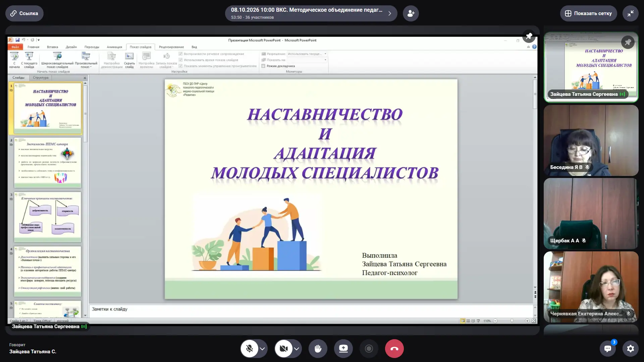Click the add participant icon
This screenshot has height=362, width=644.
pyautogui.click(x=411, y=13)
